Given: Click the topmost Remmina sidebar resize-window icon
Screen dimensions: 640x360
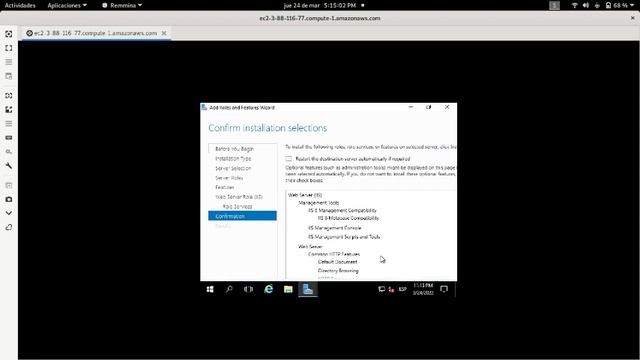Looking at the screenshot, I should point(9,34).
